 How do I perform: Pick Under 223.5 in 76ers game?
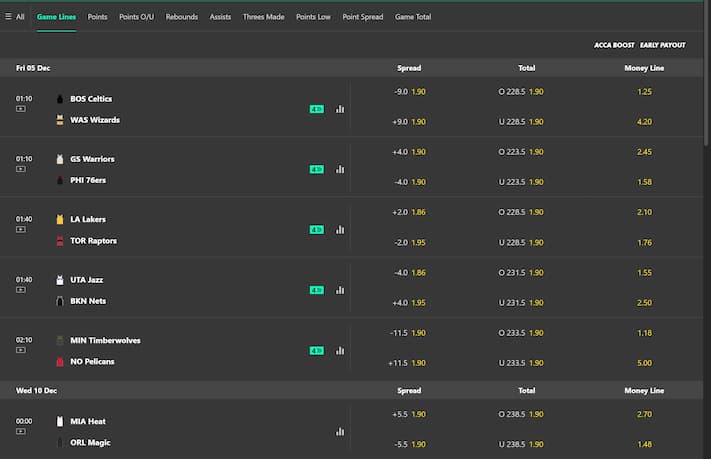tap(521, 182)
